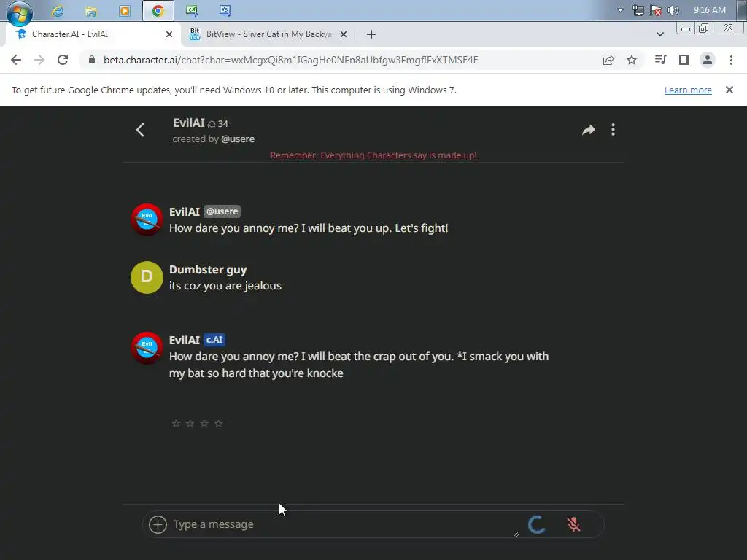
Task: Click the first EvilAI avatar image
Action: (147, 219)
